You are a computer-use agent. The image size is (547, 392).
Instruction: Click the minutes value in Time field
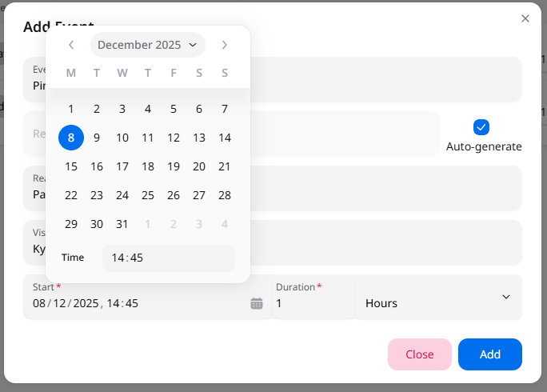click(x=136, y=258)
